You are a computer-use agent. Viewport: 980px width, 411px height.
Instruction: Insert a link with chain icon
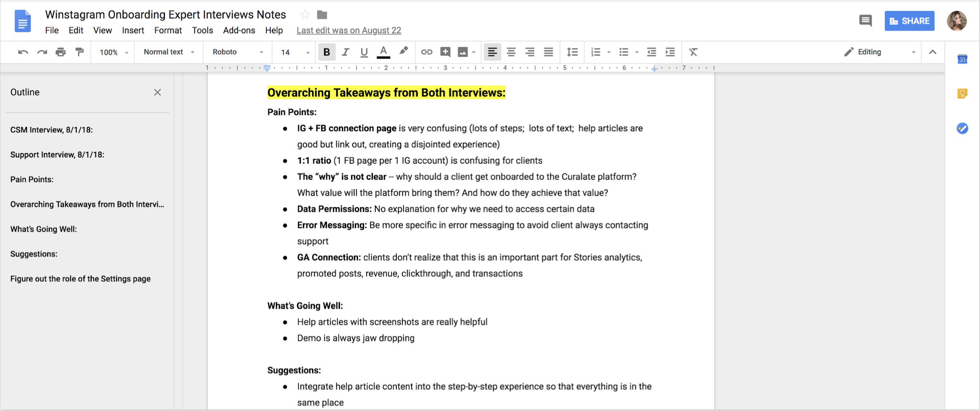tap(426, 52)
